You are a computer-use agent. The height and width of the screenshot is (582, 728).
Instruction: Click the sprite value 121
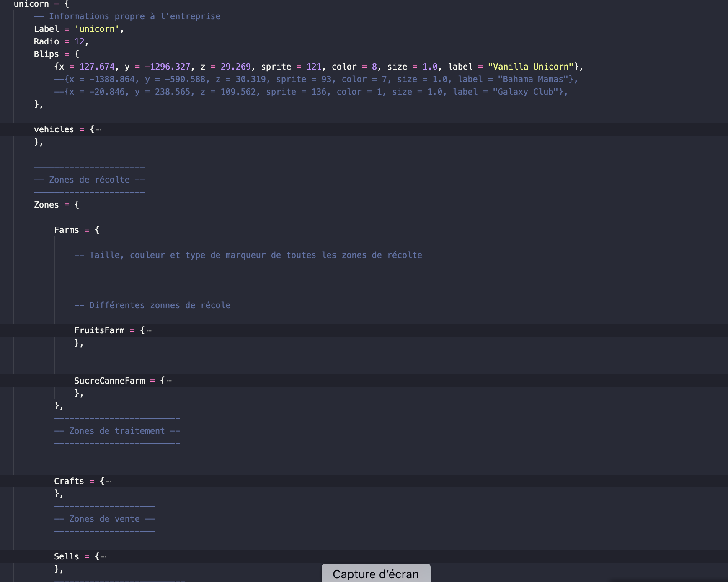(313, 67)
